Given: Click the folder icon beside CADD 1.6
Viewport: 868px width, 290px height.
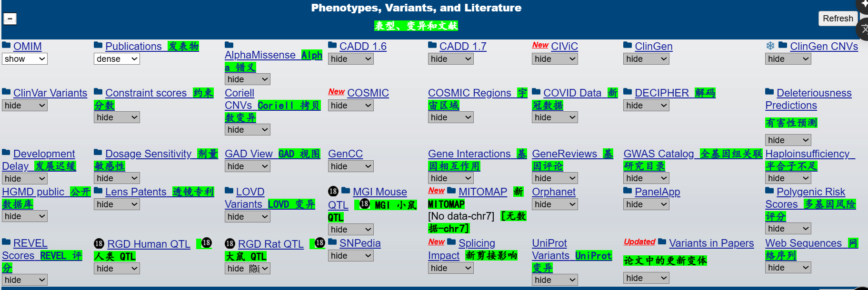Looking at the screenshot, I should [332, 45].
